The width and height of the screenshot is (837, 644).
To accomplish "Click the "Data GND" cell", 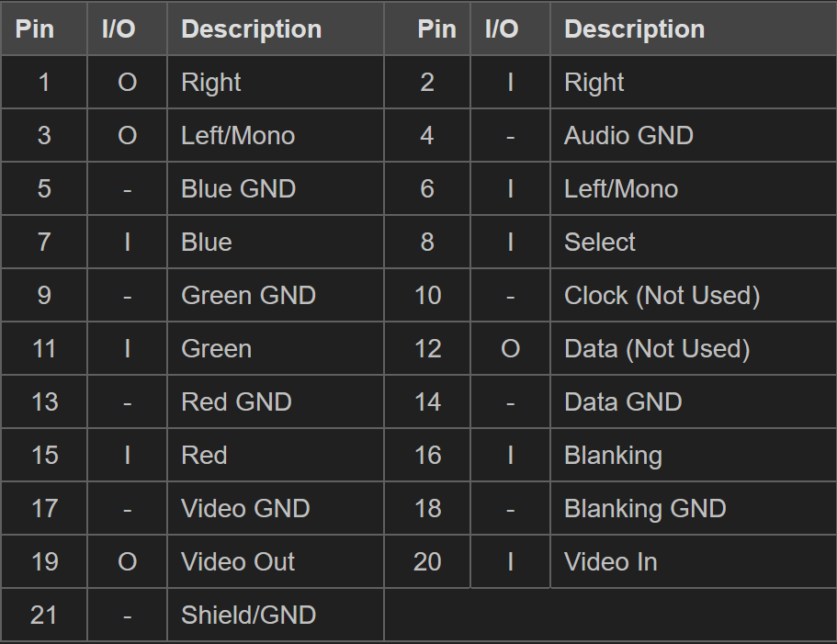I will pos(623,402).
